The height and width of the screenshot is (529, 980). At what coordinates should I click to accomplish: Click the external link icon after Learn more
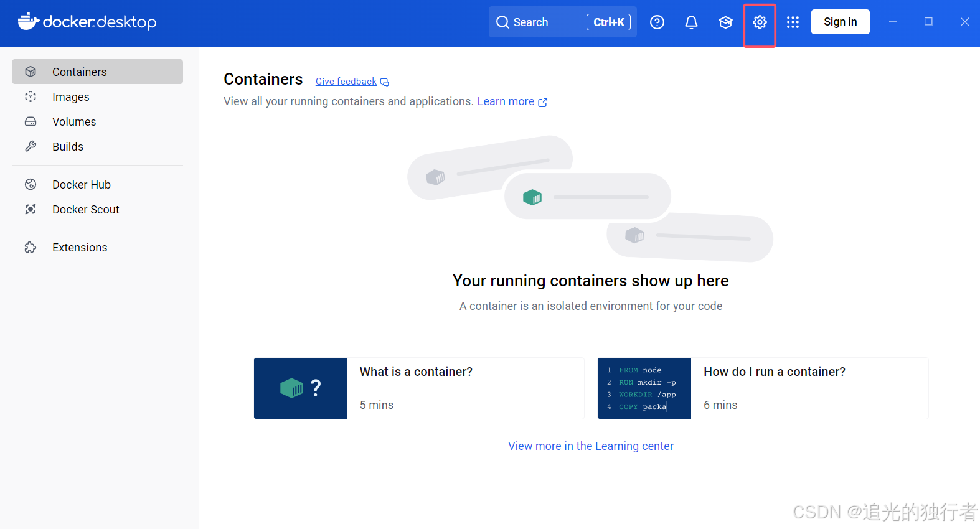pyautogui.click(x=543, y=102)
